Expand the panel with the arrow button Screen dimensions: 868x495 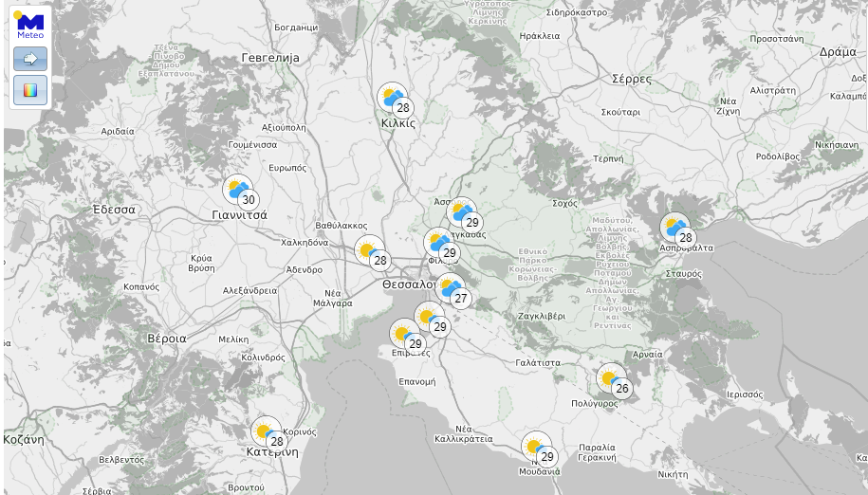click(30, 59)
